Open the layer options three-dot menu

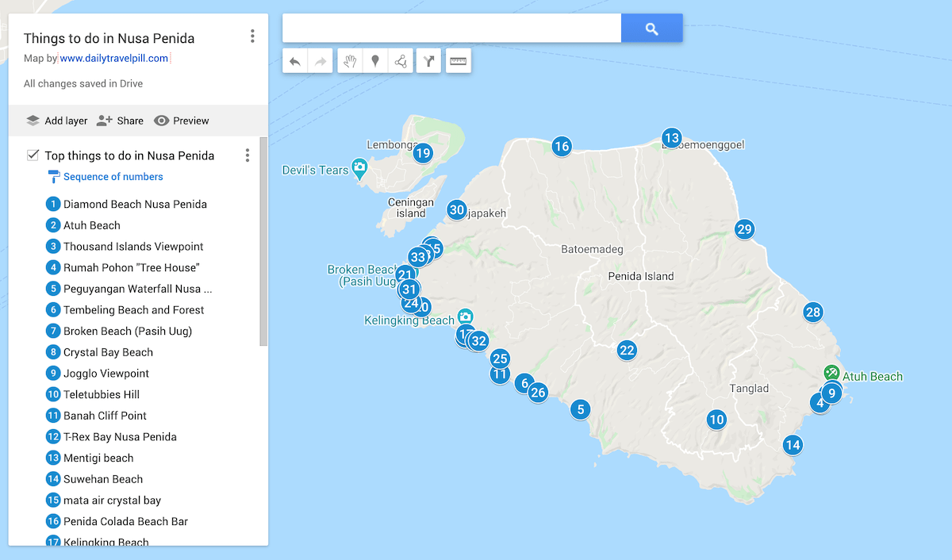click(x=248, y=155)
